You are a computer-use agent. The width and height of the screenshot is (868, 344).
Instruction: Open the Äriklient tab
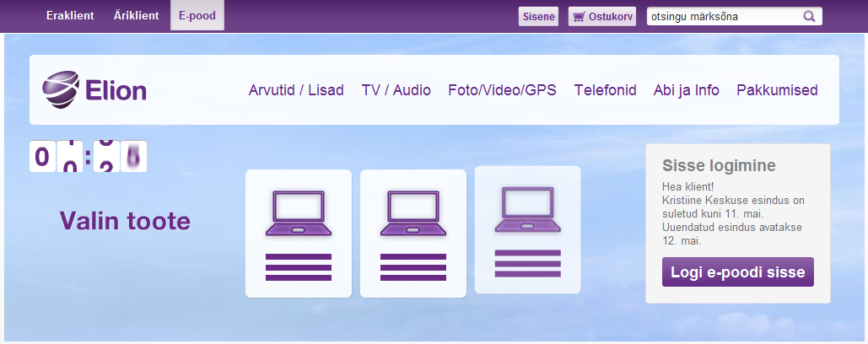pos(136,16)
